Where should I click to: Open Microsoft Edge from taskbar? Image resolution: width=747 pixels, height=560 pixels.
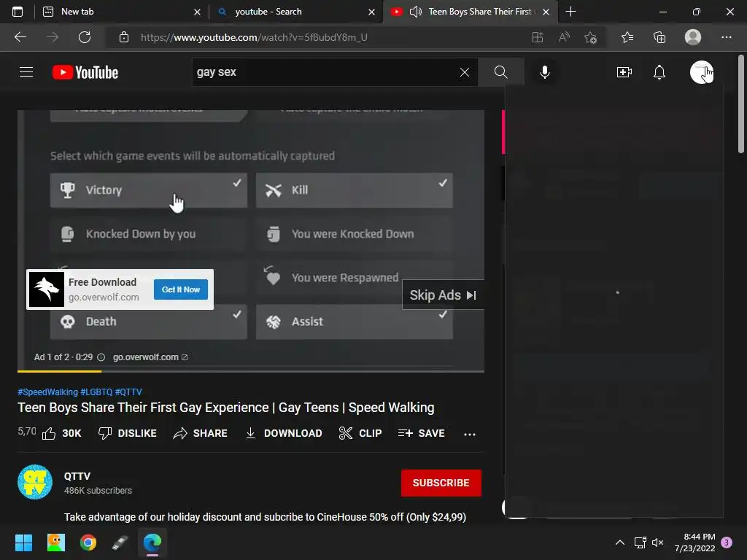coord(152,542)
